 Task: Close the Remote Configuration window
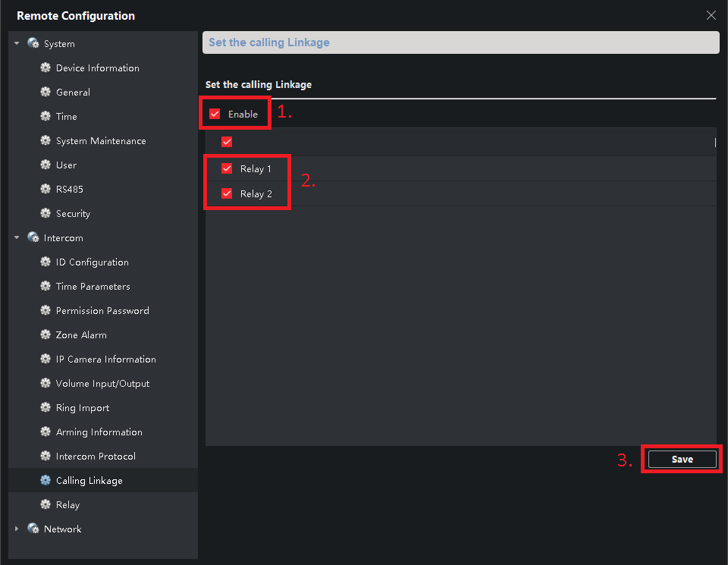coord(711,15)
